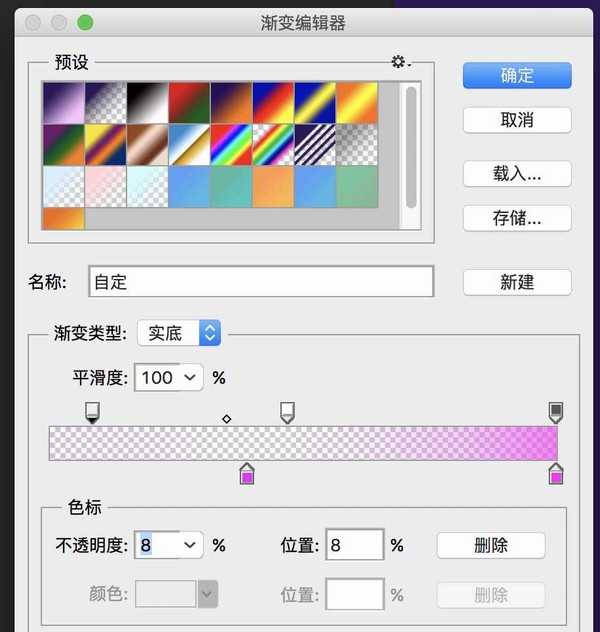
Task: Select the solid orange preset in third row
Action: [273, 187]
